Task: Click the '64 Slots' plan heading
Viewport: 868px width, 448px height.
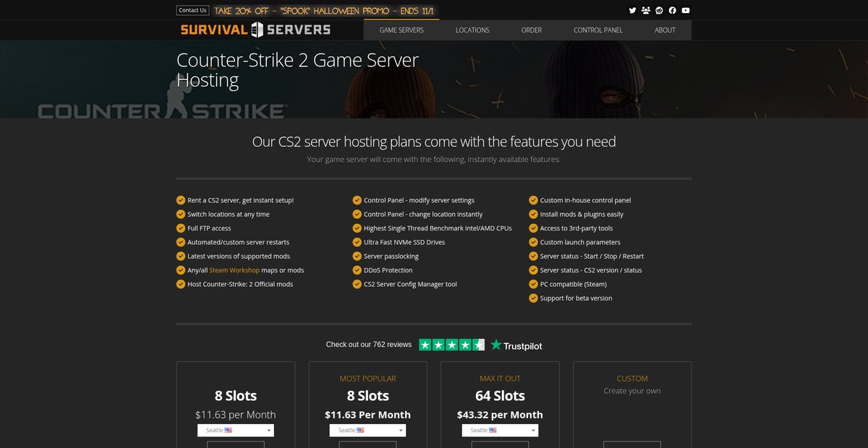Action: pyautogui.click(x=500, y=396)
